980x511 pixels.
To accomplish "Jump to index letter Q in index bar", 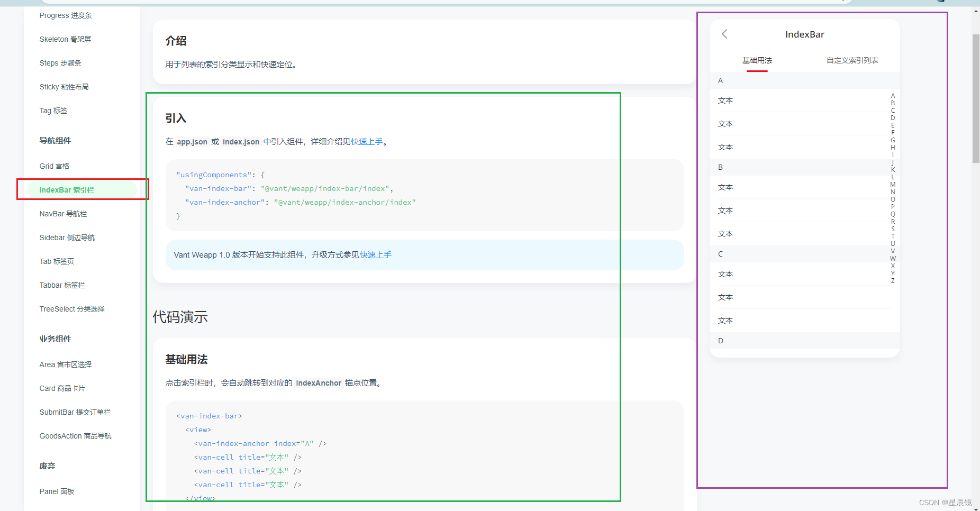I will pos(893,214).
